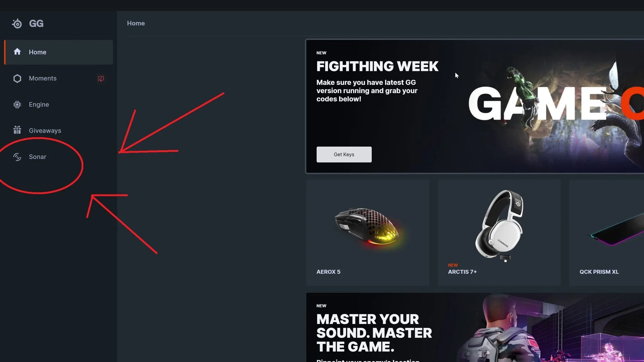644x362 pixels.
Task: Open the Aerox 5 mouse product card
Action: (x=367, y=233)
